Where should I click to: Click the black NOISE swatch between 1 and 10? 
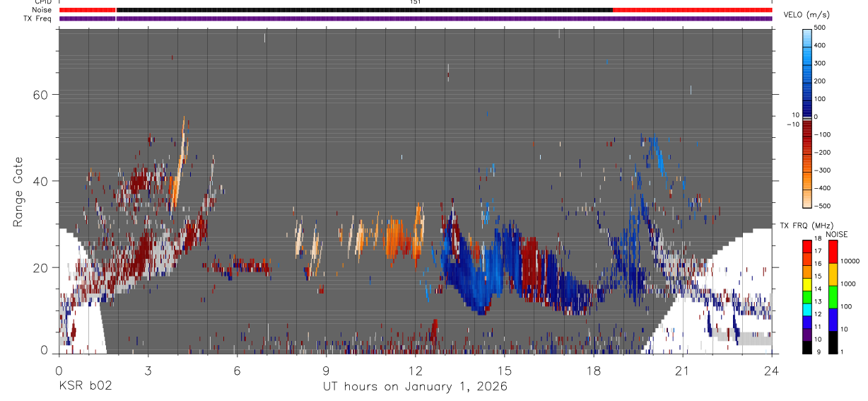pos(833,342)
